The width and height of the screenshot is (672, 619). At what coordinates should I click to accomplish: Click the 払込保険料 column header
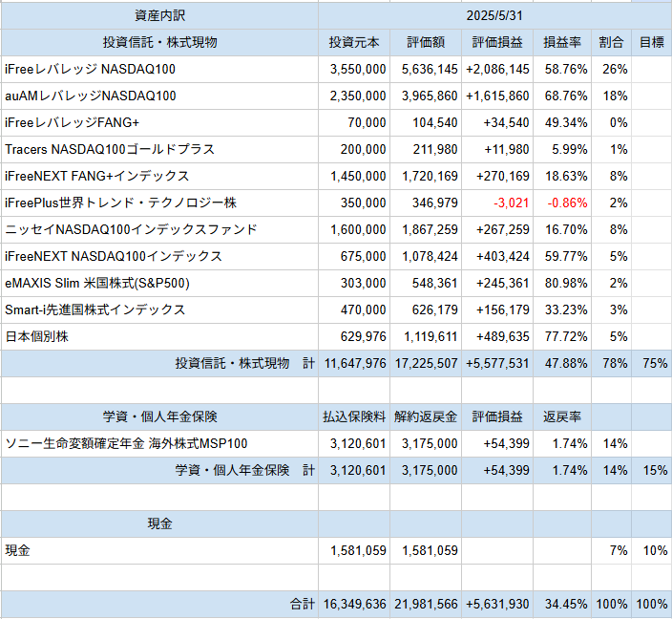(354, 416)
